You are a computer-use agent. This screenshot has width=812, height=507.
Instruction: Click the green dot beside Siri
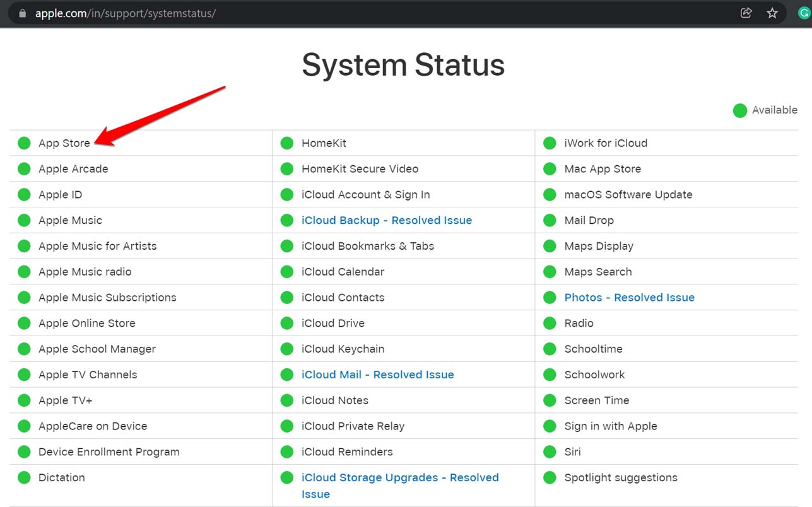click(x=549, y=452)
